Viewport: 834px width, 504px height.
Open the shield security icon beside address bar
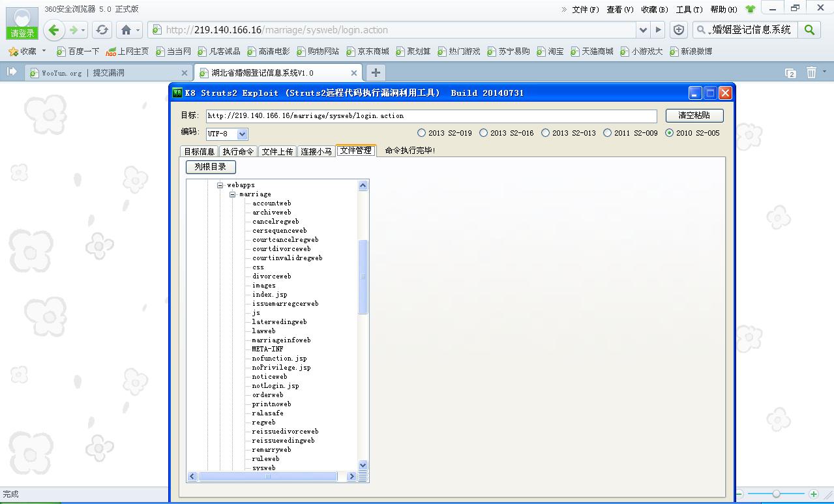click(679, 30)
